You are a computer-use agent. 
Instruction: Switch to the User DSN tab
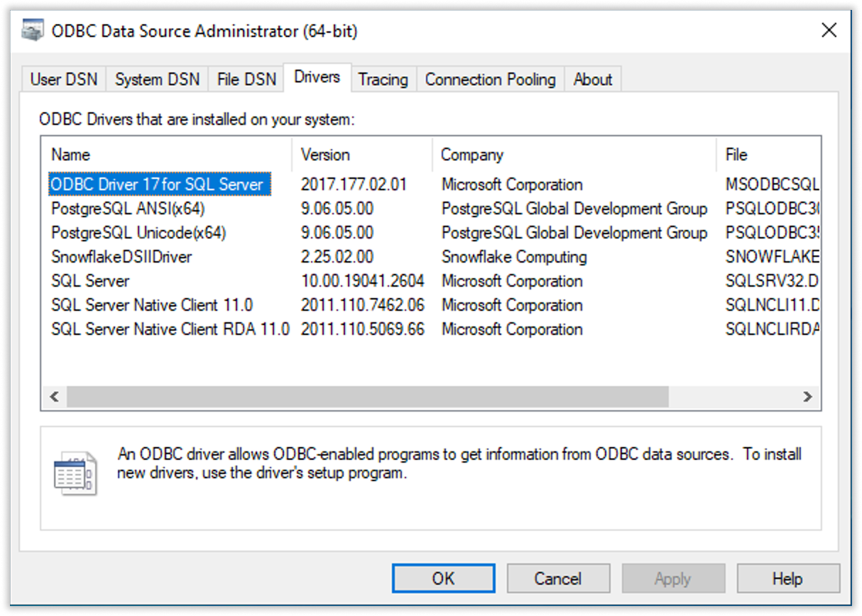[64, 79]
